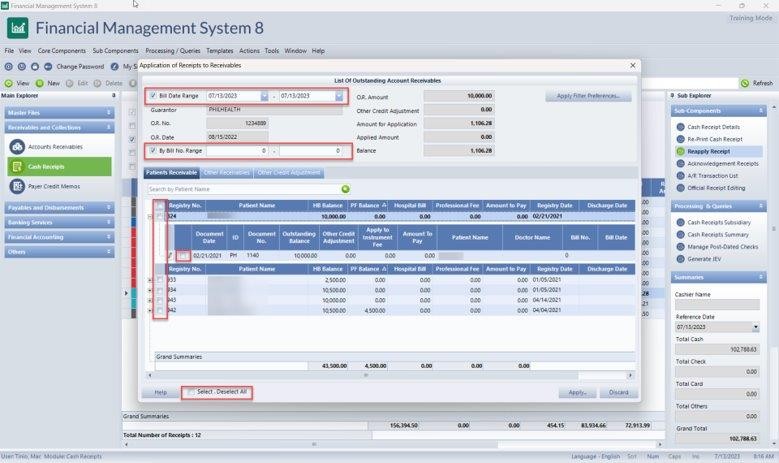The image size is (779, 463).
Task: Open Accounts Receivables in Main Explorer
Action: click(x=60, y=146)
